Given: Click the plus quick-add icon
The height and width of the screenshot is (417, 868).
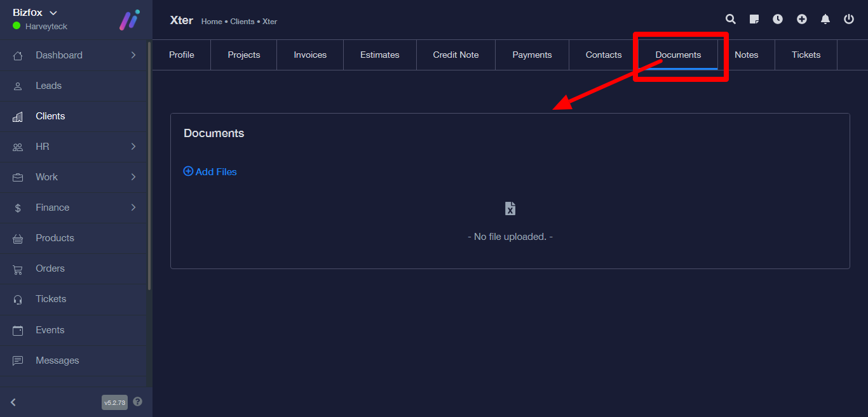Looking at the screenshot, I should 802,19.
